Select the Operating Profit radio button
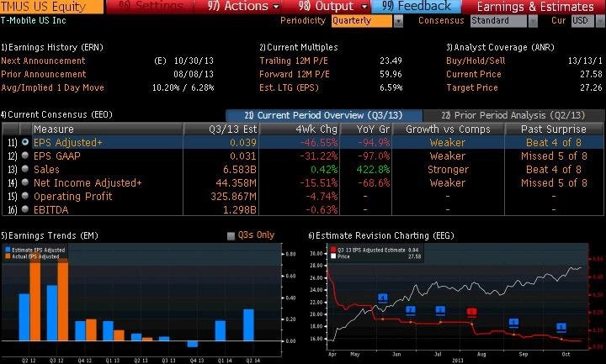This screenshot has width=606, height=364. (25, 196)
